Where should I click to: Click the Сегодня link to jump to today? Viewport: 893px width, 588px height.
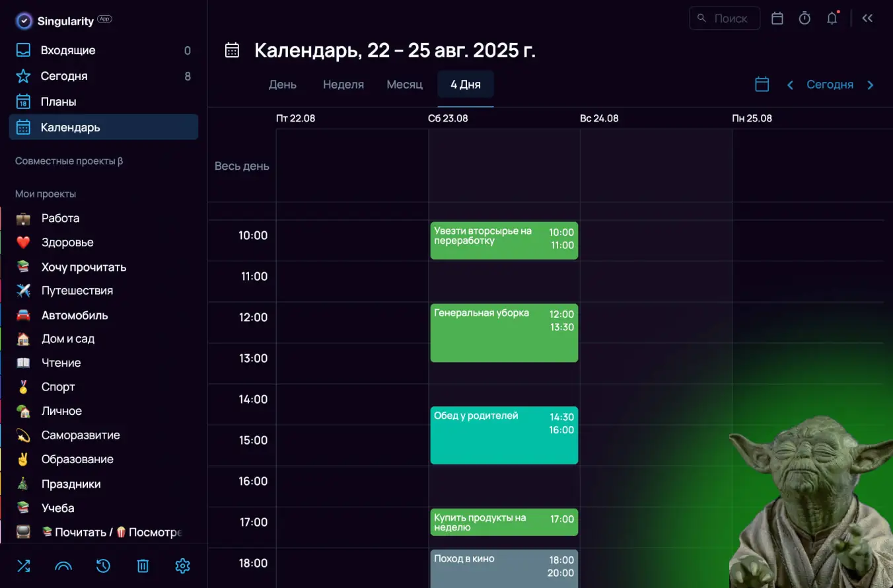point(830,85)
